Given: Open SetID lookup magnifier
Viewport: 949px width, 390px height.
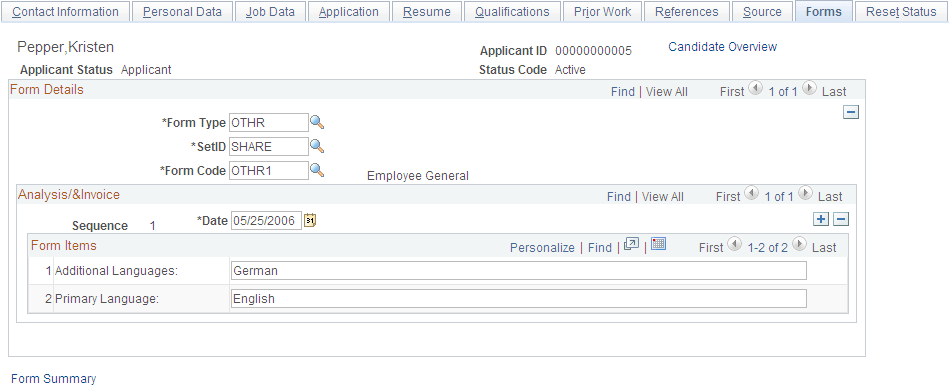Looking at the screenshot, I should tap(317, 146).
